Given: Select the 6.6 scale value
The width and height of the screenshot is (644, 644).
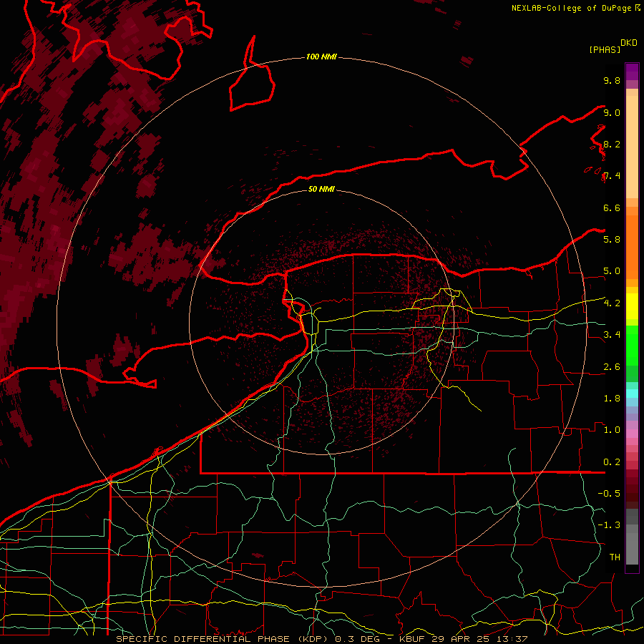Looking at the screenshot, I should (x=612, y=208).
